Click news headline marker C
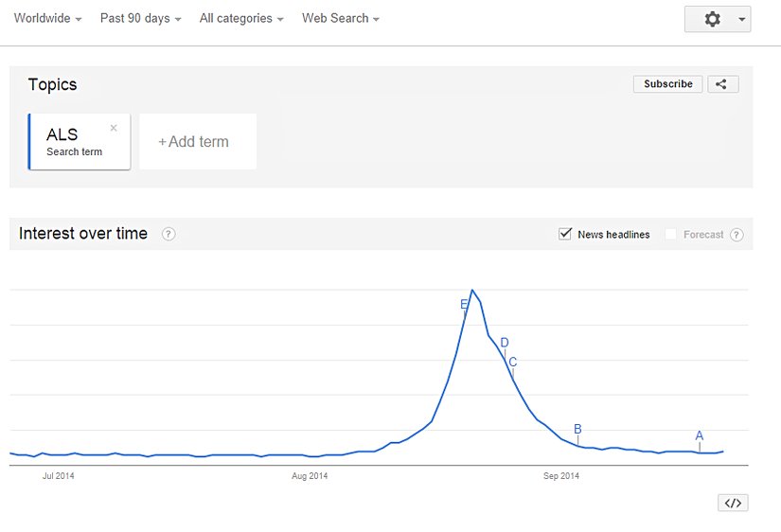This screenshot has height=532, width=781. (x=513, y=362)
